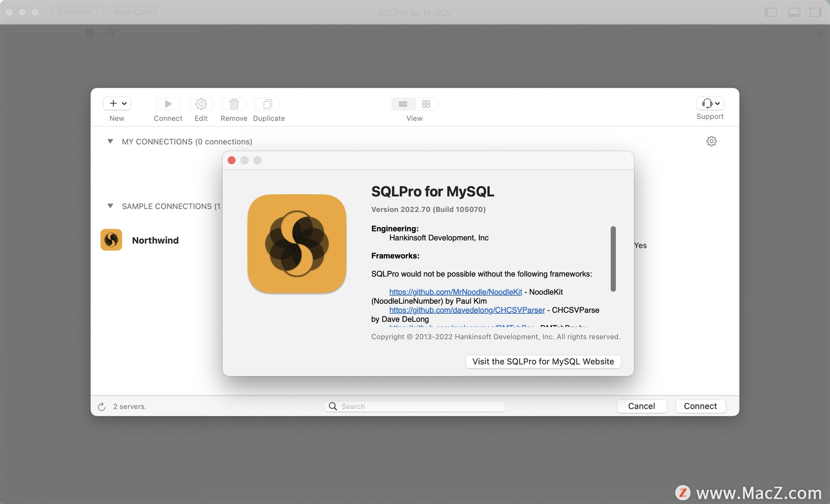This screenshot has height=504, width=830.
Task: Open a new connection with the New icon
Action: pos(113,104)
